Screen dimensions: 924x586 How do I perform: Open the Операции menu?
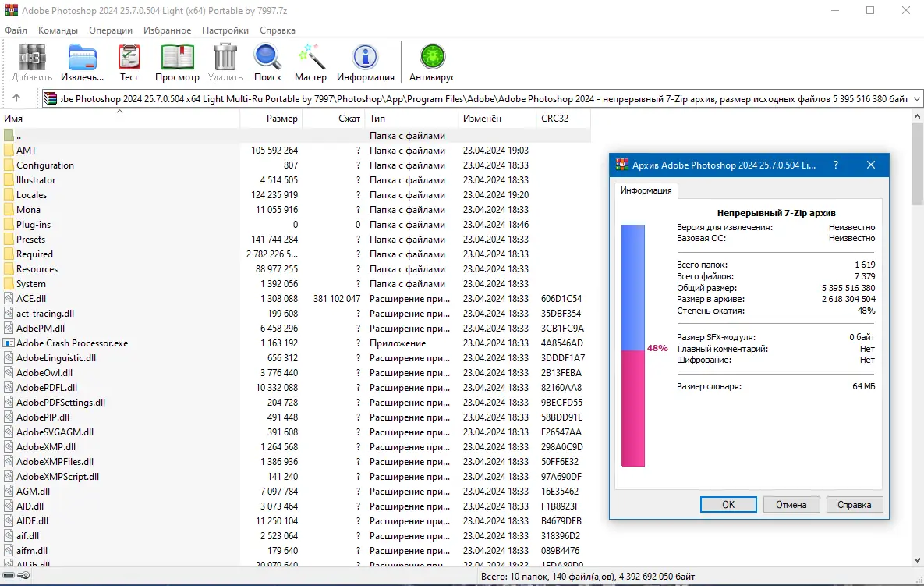pos(111,30)
